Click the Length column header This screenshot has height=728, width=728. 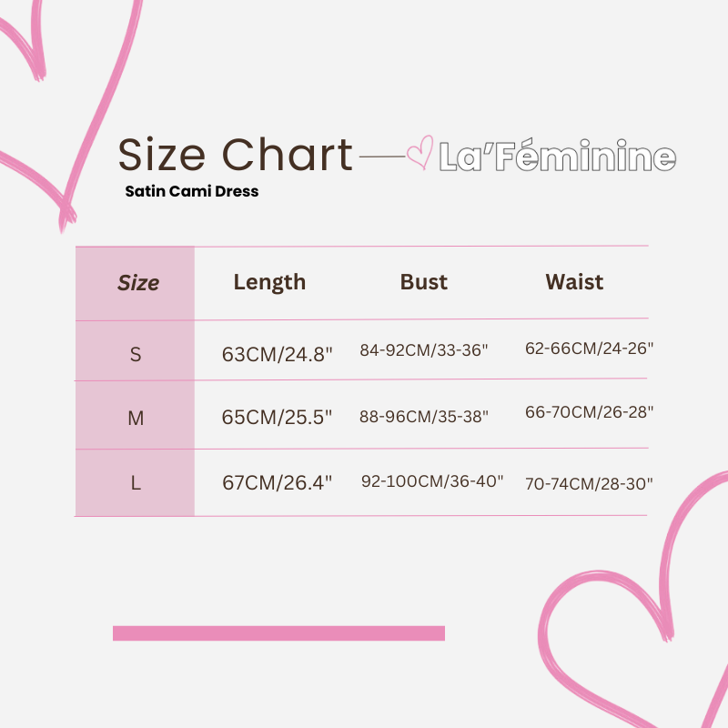pos(269,282)
